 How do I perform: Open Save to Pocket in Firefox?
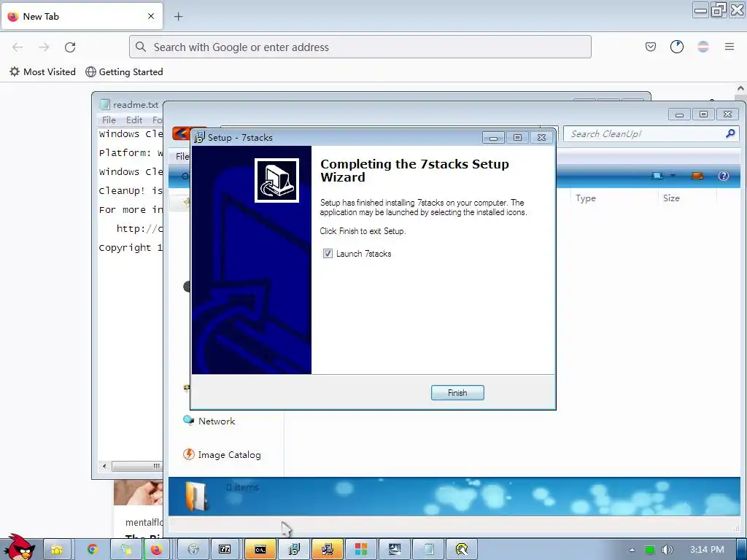(651, 47)
